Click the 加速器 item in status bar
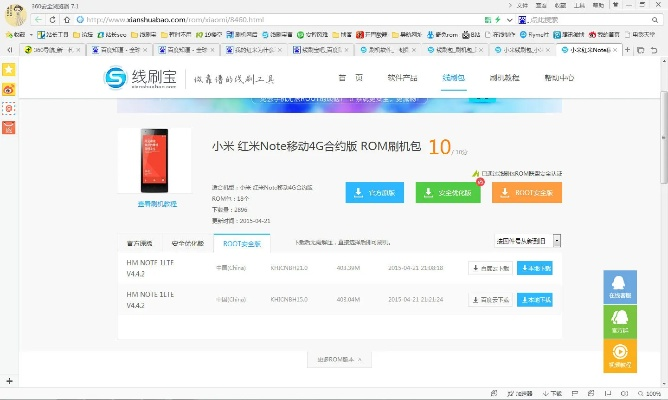The image size is (668, 400). point(520,393)
